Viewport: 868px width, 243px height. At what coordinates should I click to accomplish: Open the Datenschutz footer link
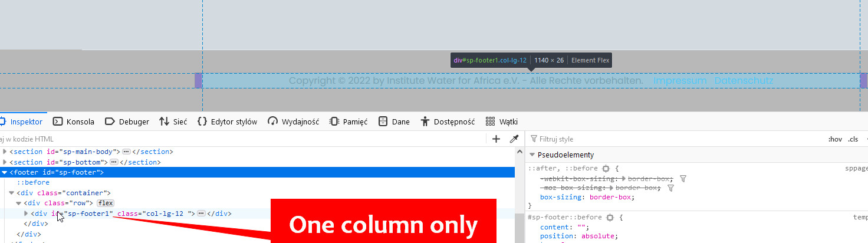coord(744,81)
